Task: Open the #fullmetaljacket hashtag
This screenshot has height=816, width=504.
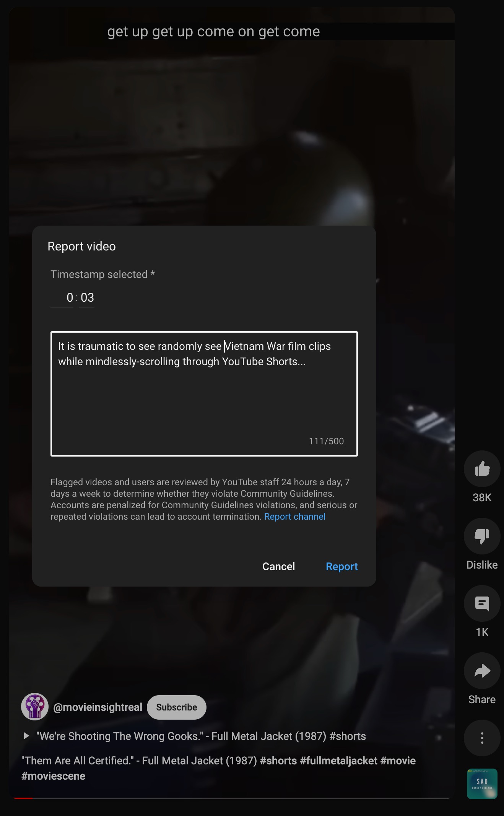Action: tap(338, 761)
